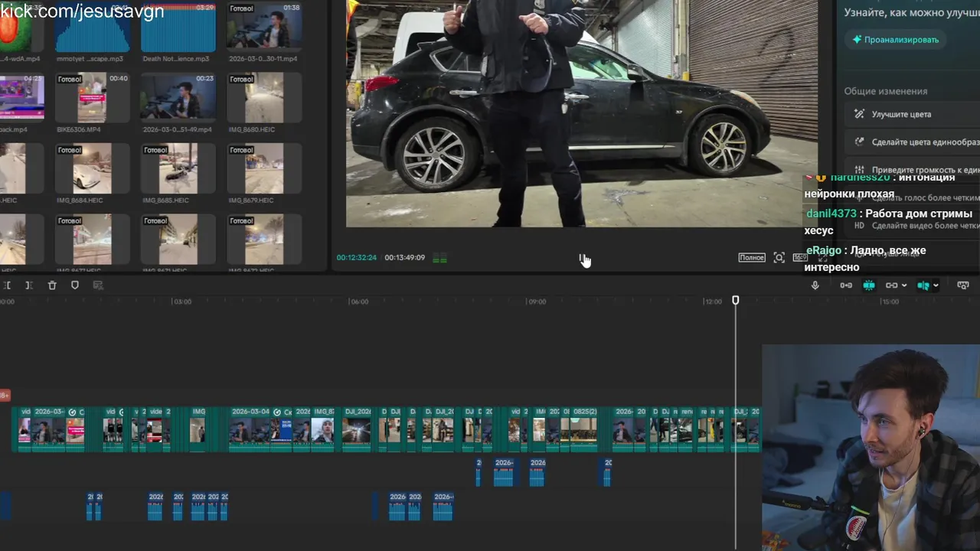This screenshot has width=980, height=551.
Task: Select Сделайте цвета единообразными option
Action: (x=913, y=142)
